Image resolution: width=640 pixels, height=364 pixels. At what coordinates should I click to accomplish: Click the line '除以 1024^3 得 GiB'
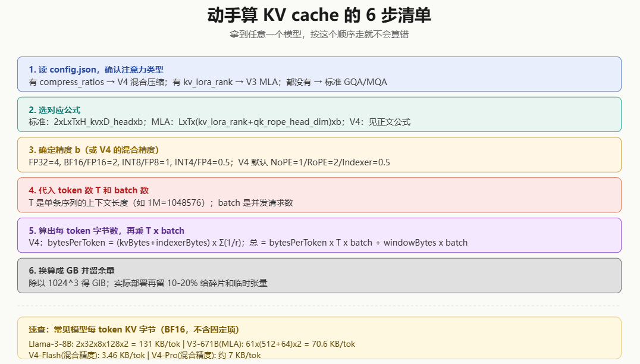[x=148, y=283]
